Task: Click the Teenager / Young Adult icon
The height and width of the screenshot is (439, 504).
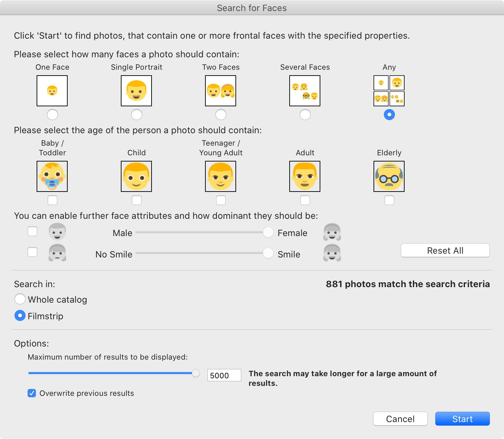Action: click(x=221, y=176)
